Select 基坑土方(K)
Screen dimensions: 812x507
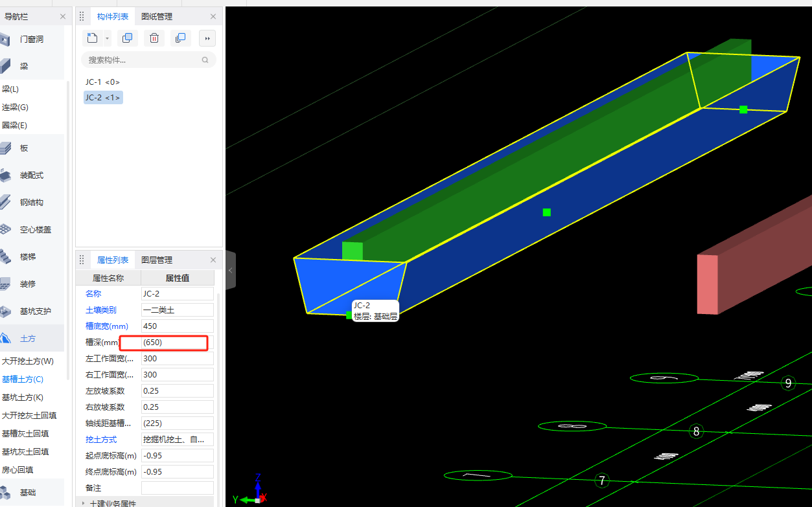(23, 398)
